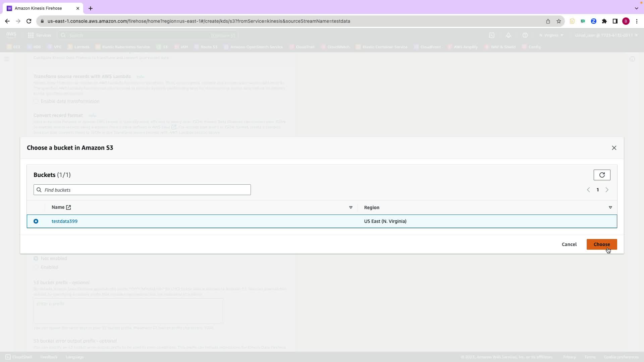Click the Cancel button
Image resolution: width=644 pixels, height=362 pixels.
point(569,244)
